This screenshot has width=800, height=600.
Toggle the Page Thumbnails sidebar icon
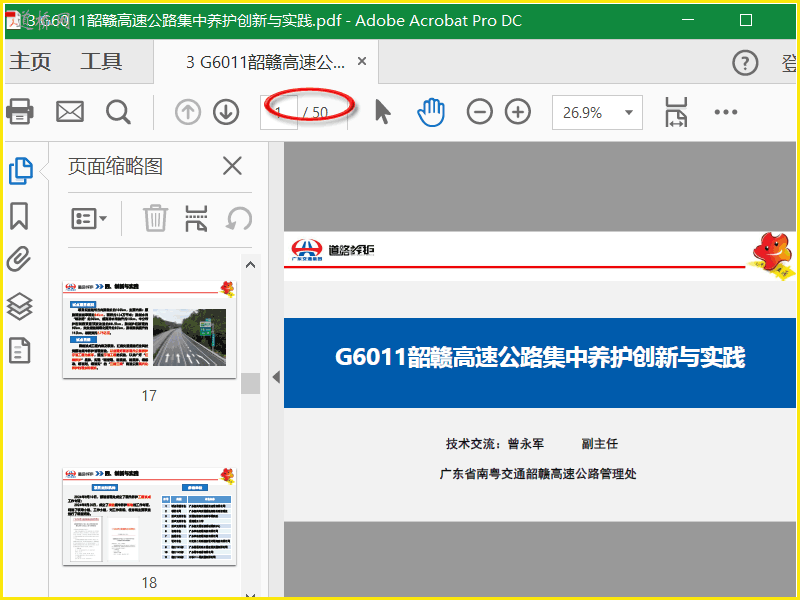click(21, 170)
